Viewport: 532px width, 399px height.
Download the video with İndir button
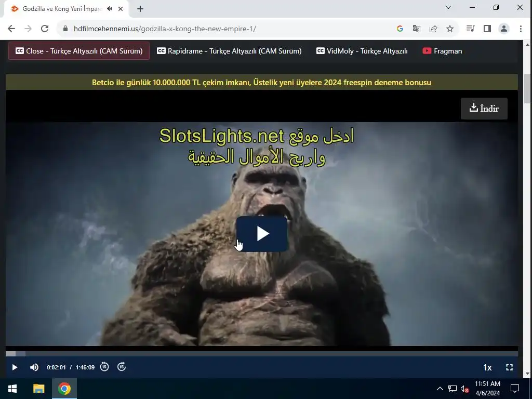484,109
